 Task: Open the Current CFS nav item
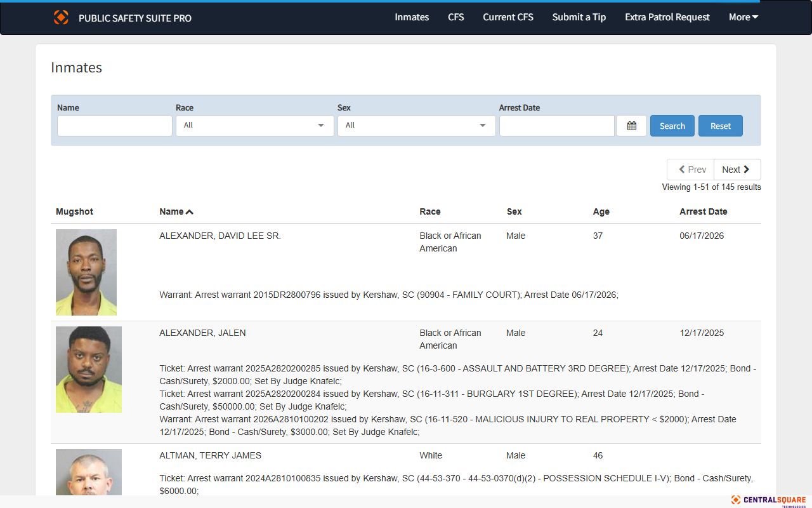coord(508,17)
